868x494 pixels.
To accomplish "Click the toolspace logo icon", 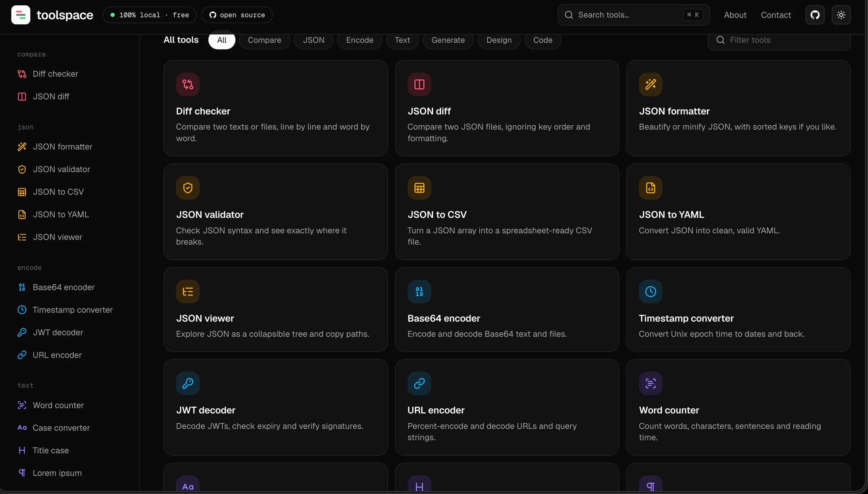I will [x=21, y=15].
